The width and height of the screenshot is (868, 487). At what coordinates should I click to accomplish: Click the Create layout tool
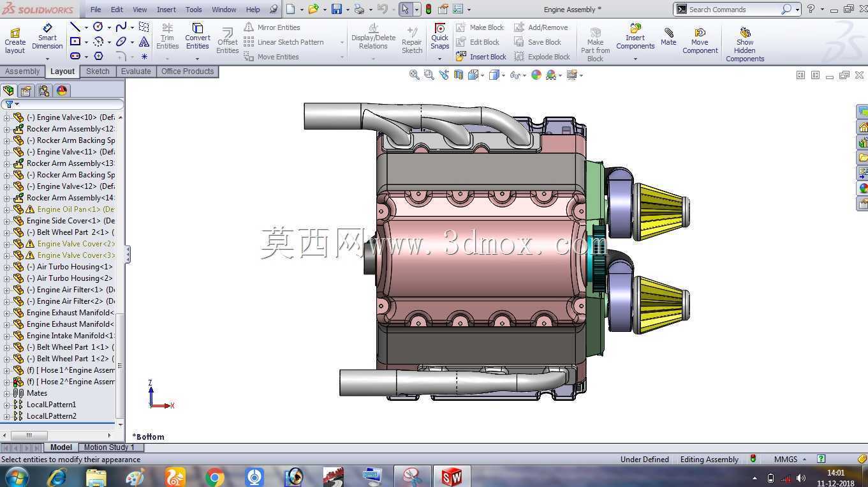point(15,41)
